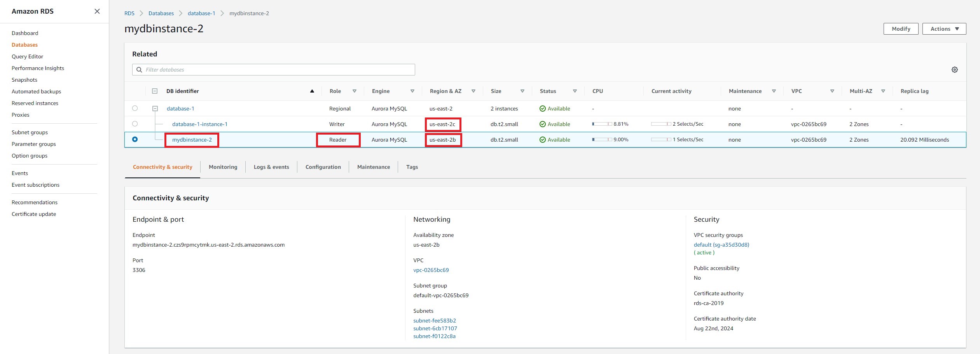The height and width of the screenshot is (354, 980).
Task: Open Option groups in sidebar
Action: point(30,156)
